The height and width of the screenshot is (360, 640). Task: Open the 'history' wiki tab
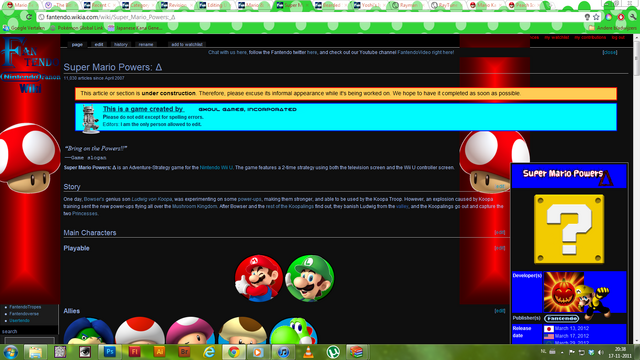pyautogui.click(x=120, y=44)
